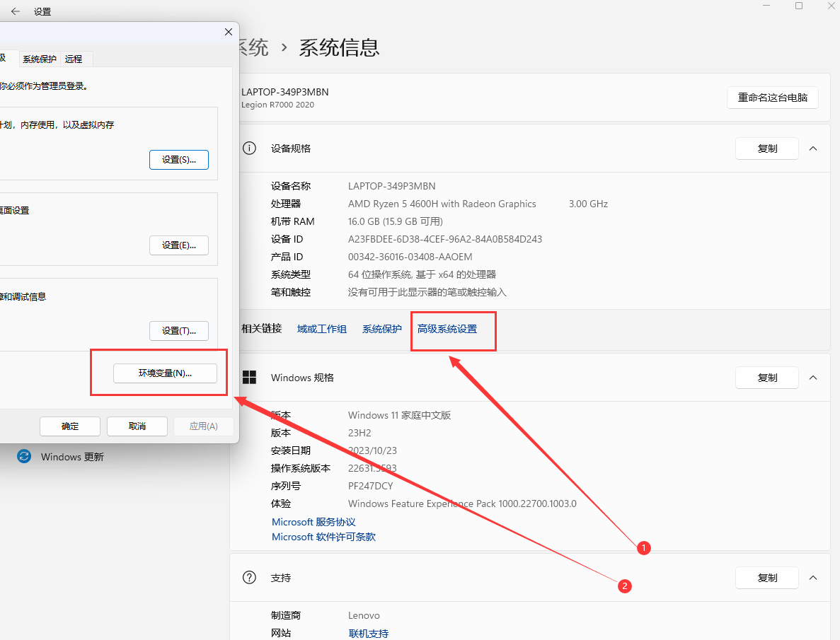Switch to the 系统保护 tab
Image resolution: width=840 pixels, height=640 pixels.
40,59
